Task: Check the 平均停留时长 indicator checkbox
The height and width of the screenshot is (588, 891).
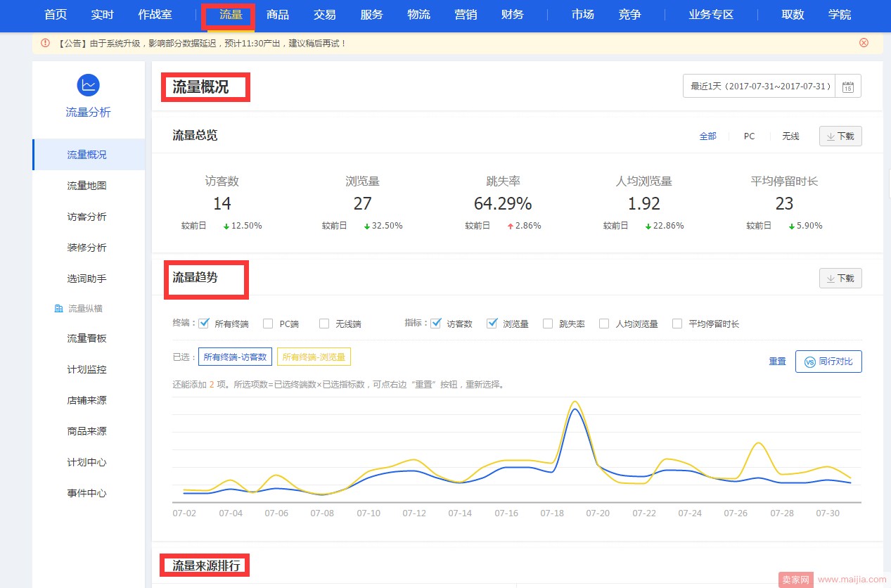Action: pyautogui.click(x=677, y=324)
